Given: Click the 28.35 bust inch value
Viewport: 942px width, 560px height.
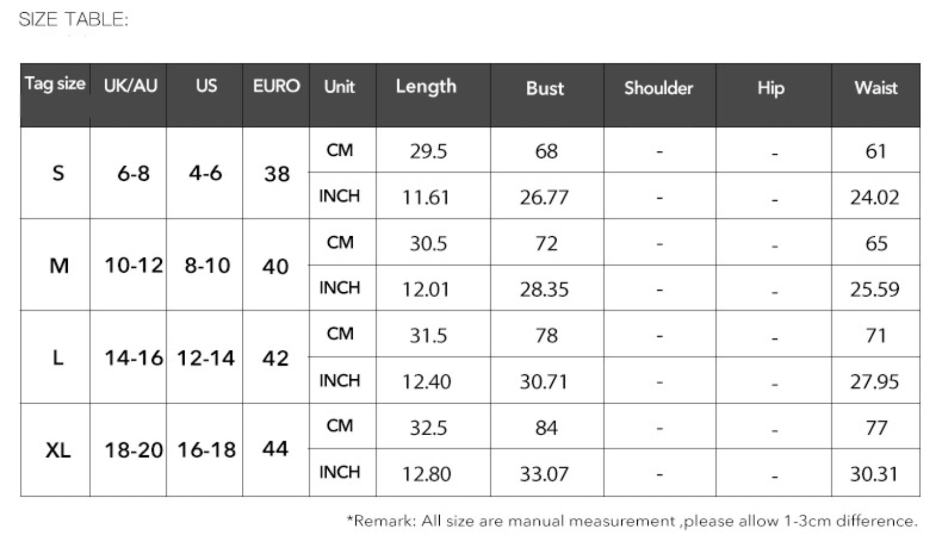Looking at the screenshot, I should [x=544, y=290].
